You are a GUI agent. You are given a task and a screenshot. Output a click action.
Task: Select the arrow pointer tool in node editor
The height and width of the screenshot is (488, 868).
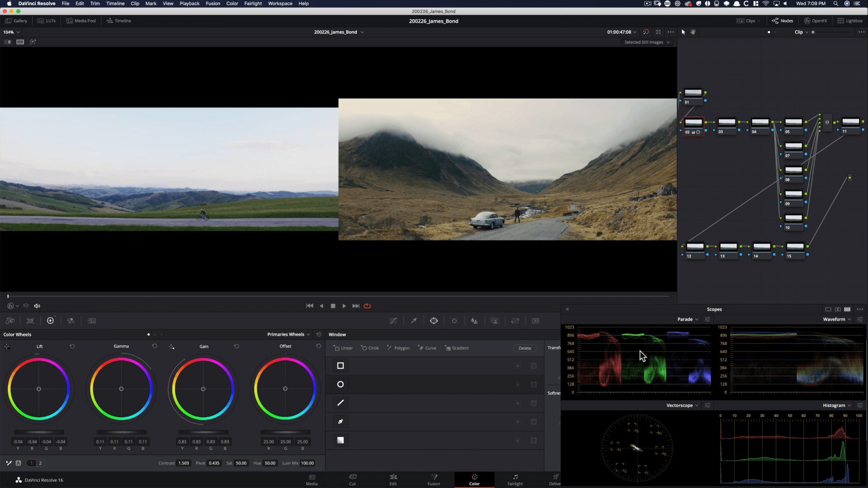(683, 32)
